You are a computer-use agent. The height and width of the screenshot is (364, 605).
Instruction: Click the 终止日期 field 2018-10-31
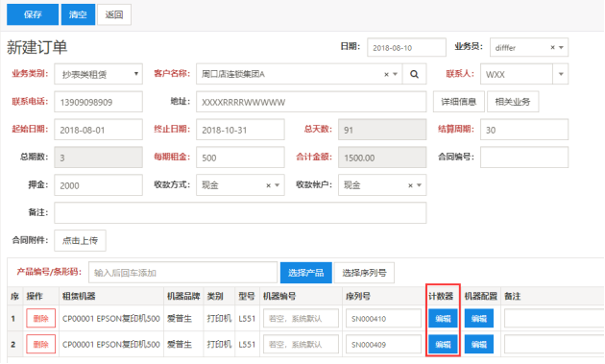click(x=240, y=130)
